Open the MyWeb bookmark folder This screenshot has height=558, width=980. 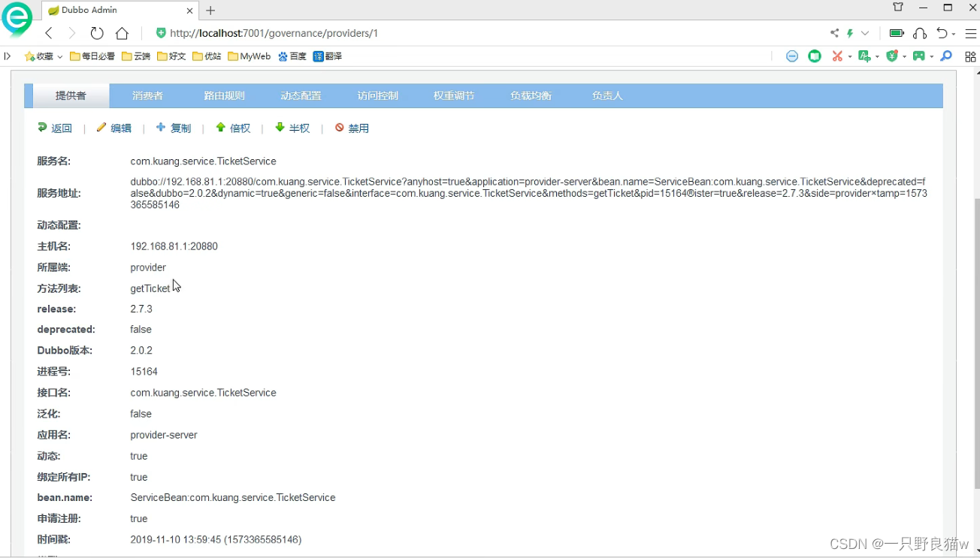coord(249,56)
